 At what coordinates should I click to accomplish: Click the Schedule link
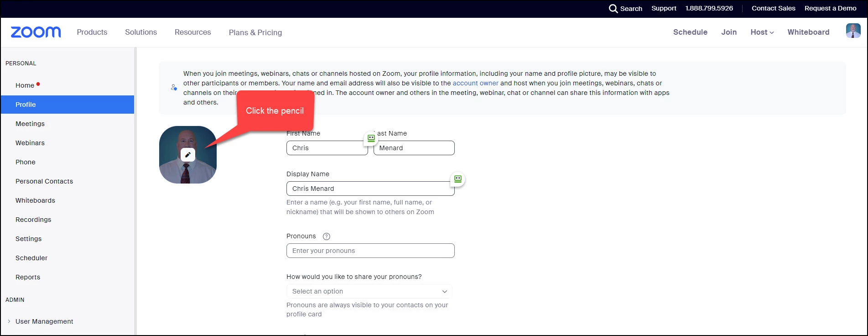pos(690,32)
